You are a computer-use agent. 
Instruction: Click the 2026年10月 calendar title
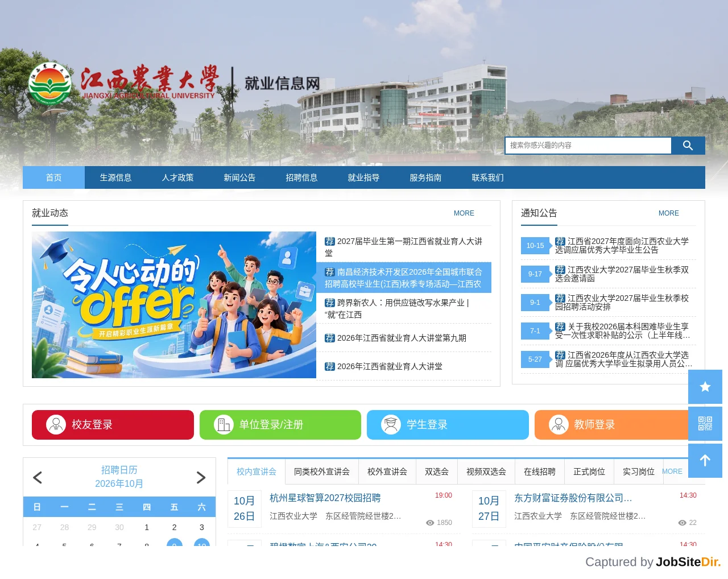click(x=119, y=483)
